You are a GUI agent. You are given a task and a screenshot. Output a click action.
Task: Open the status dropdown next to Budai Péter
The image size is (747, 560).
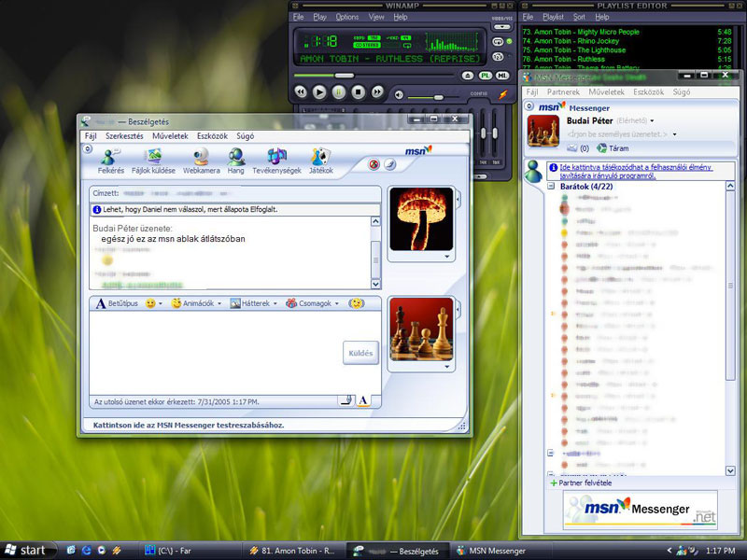click(652, 121)
